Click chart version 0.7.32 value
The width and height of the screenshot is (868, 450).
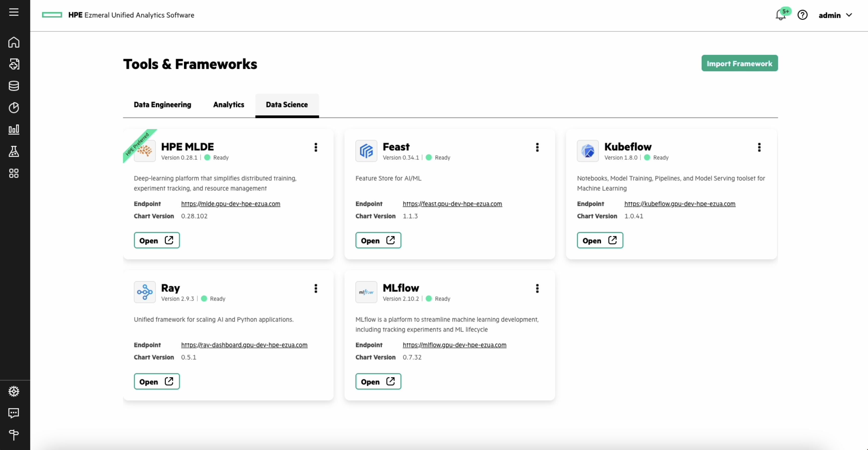412,358
